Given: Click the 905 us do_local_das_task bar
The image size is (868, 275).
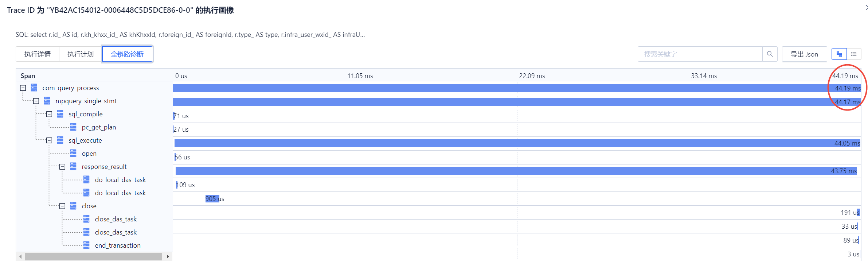Looking at the screenshot, I should 212,198.
